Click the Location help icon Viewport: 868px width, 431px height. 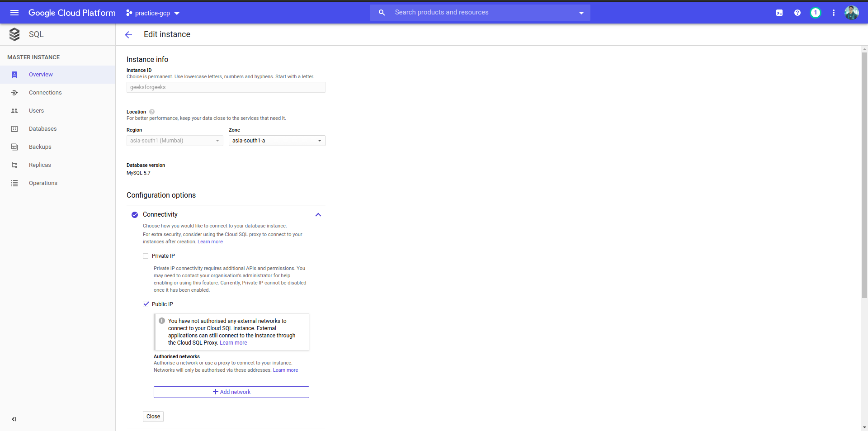pyautogui.click(x=152, y=112)
